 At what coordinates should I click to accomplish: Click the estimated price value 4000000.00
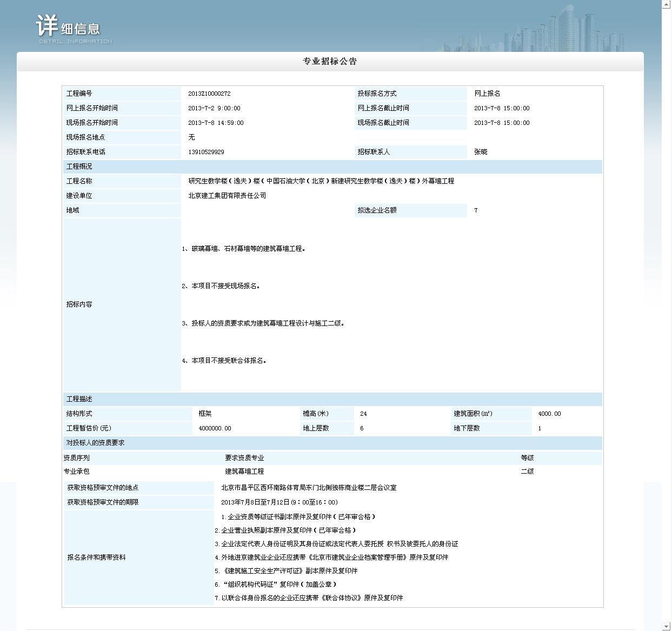[x=215, y=429]
